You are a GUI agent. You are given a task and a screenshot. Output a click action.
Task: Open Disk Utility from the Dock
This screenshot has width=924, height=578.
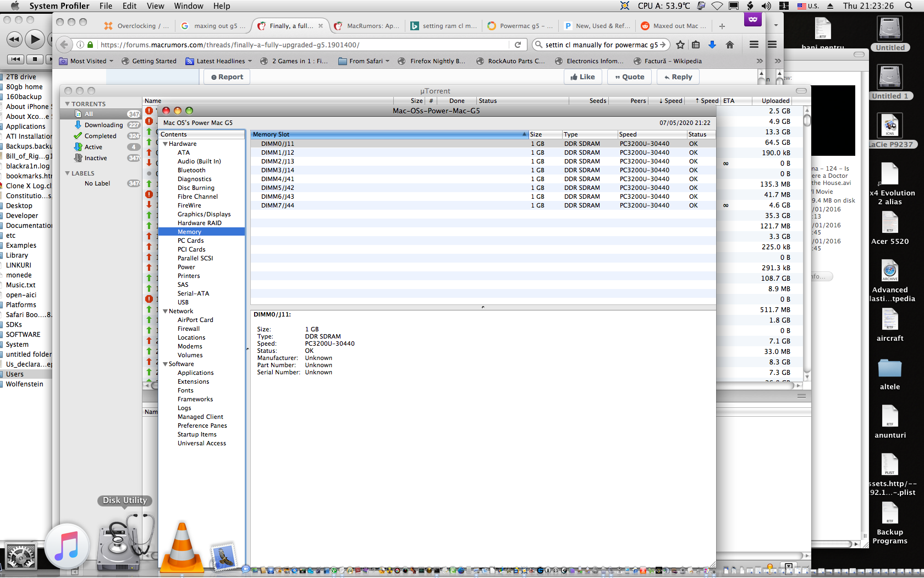(x=124, y=542)
